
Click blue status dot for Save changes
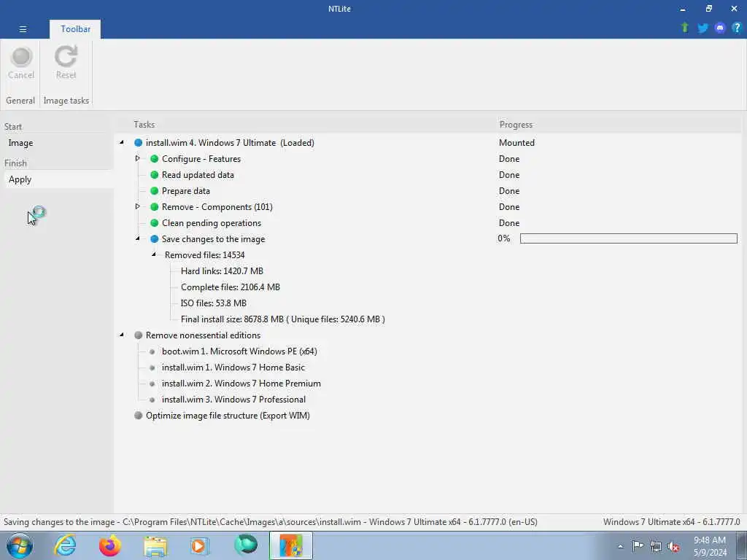tap(155, 239)
